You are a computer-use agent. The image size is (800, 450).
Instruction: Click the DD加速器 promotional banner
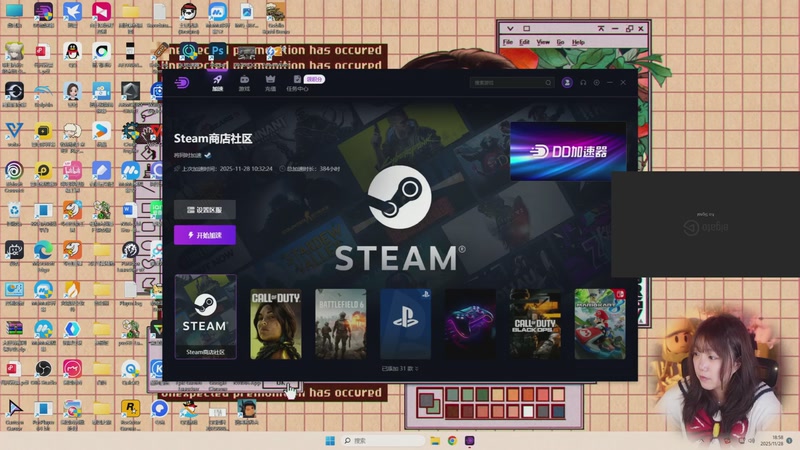(x=568, y=151)
